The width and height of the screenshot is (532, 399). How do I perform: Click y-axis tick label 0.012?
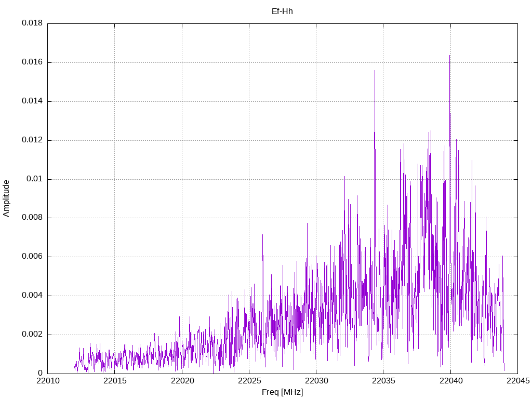[x=32, y=140]
